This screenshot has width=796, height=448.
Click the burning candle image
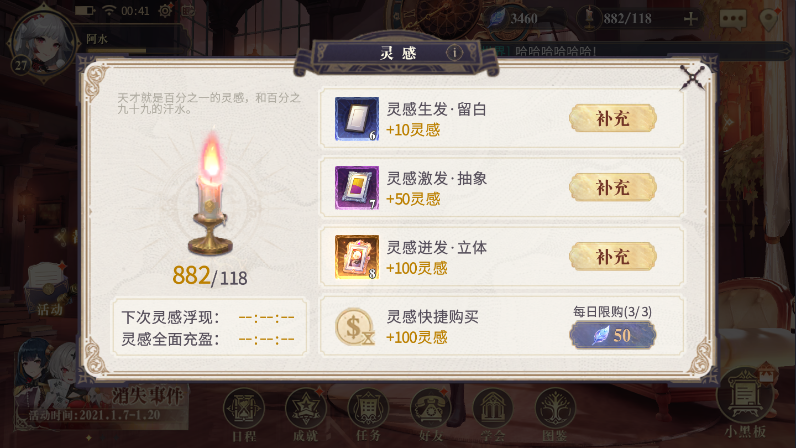(x=211, y=193)
